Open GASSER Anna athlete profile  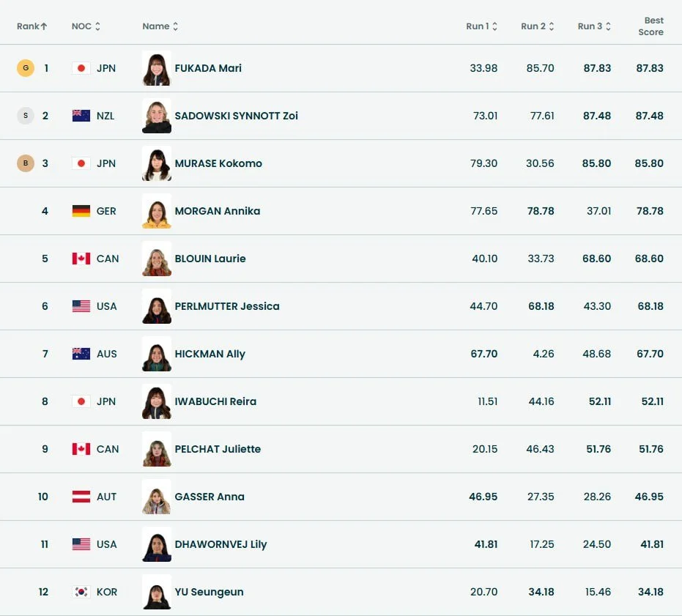coord(210,497)
